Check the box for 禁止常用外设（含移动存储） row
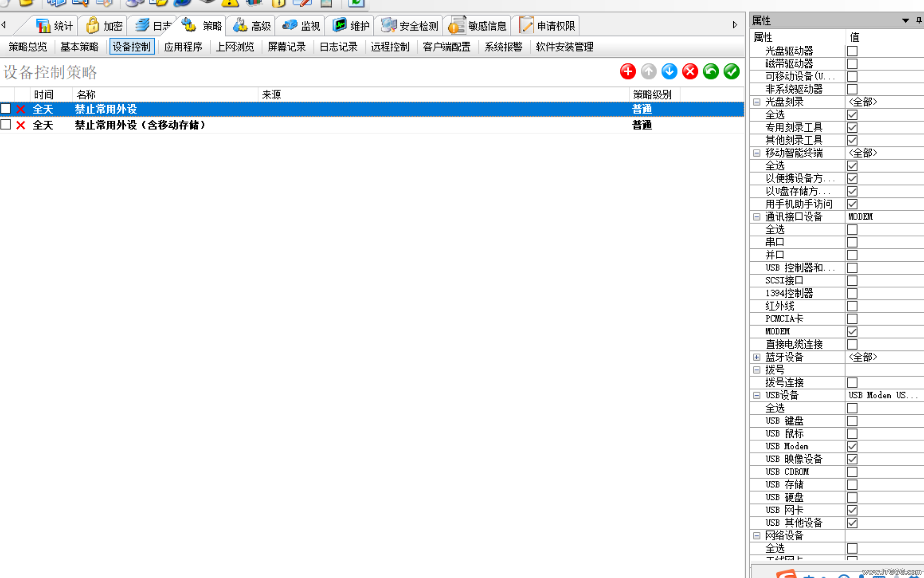Screen dimensions: 924x578 click(6, 125)
